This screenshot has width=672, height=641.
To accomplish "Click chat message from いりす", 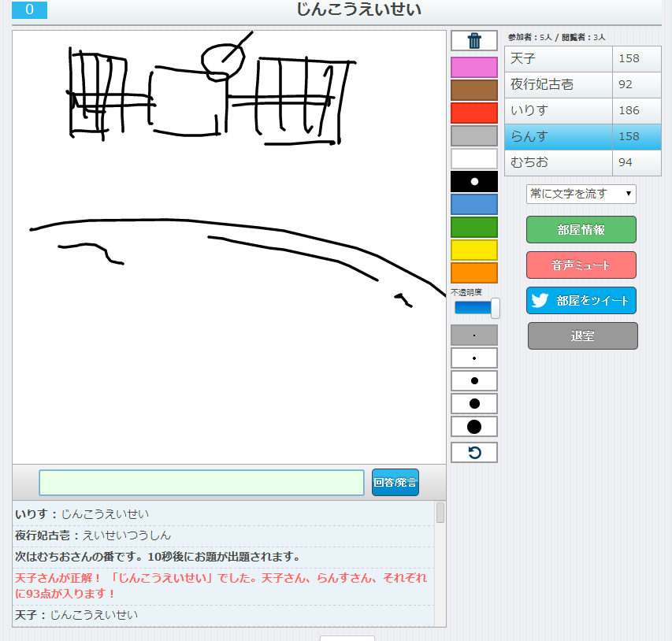I will click(223, 513).
